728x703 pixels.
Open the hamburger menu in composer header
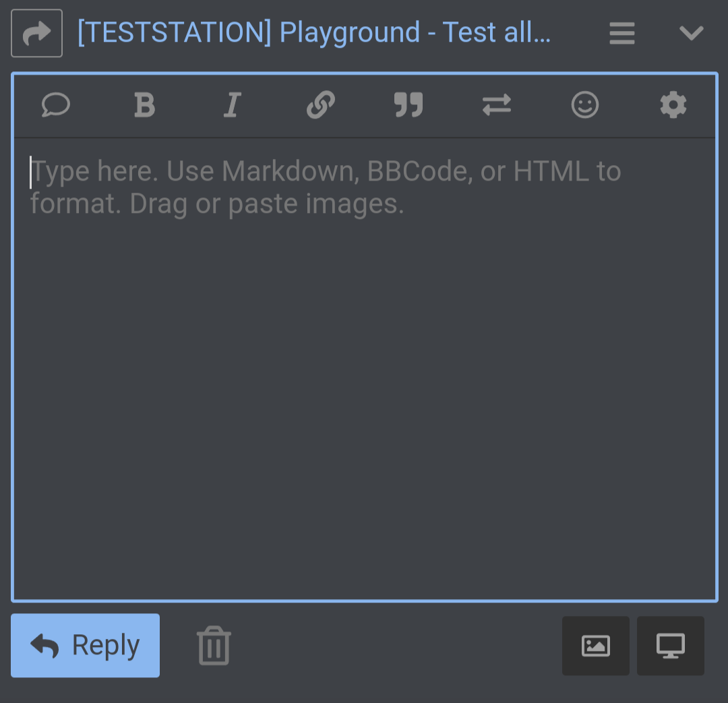pyautogui.click(x=622, y=33)
